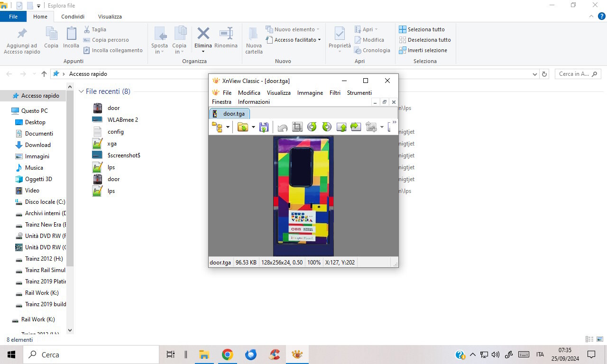The height and width of the screenshot is (364, 607).
Task: Open the Filtri menu
Action: 335,93
